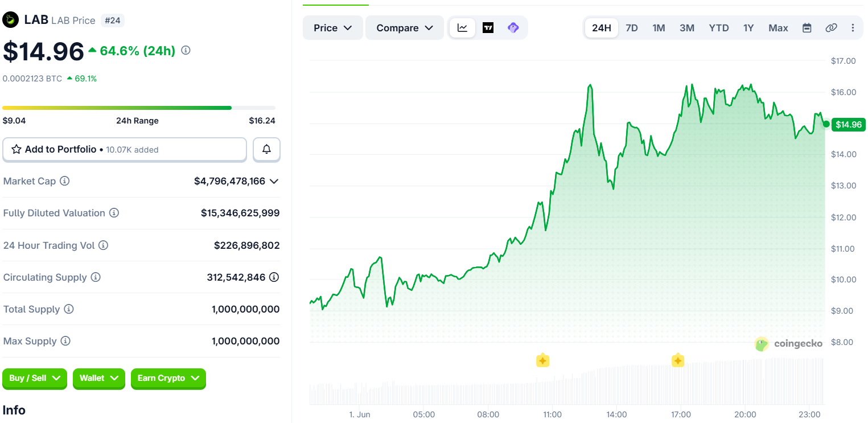Click the yellow news marker near 11:00
Image resolution: width=868 pixels, height=423 pixels.
(x=542, y=360)
